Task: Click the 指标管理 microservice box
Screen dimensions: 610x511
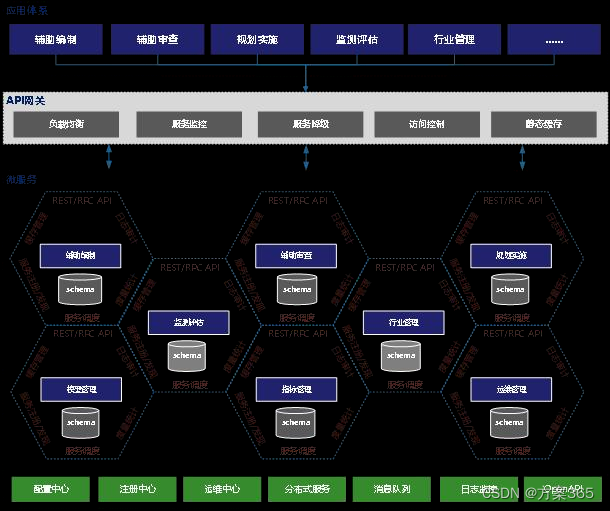Action: click(296, 389)
